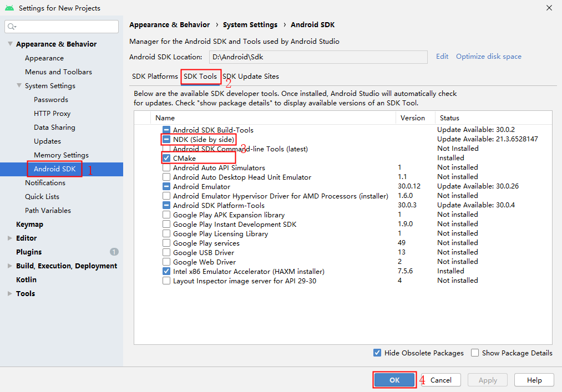
Task: Toggle the Android Emulator partial-state checkbox
Action: (x=166, y=186)
